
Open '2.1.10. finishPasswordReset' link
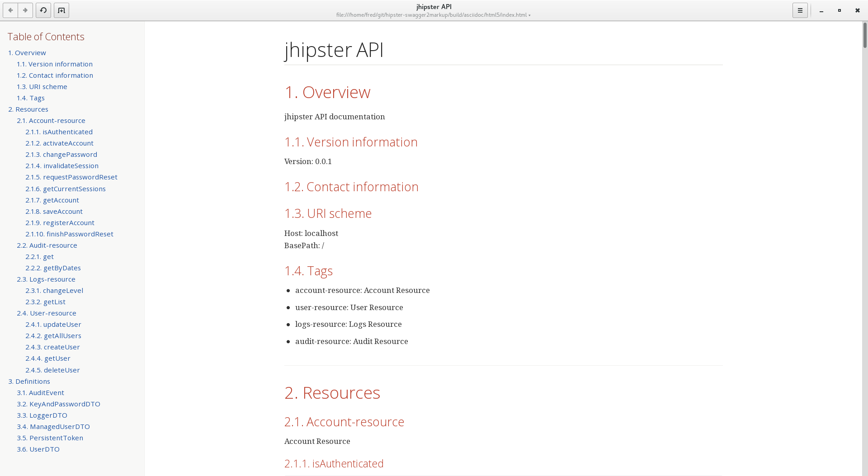tap(70, 234)
